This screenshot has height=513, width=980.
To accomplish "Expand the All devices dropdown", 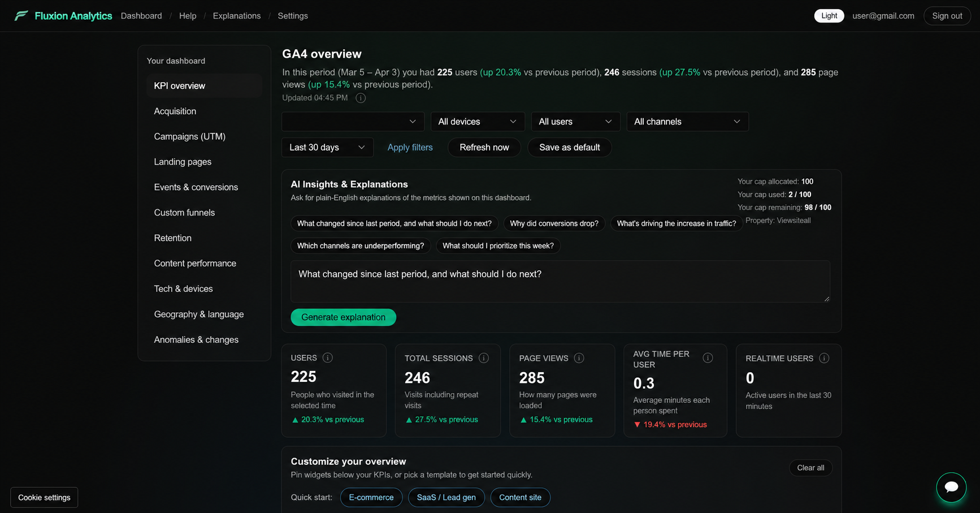I will pyautogui.click(x=478, y=122).
